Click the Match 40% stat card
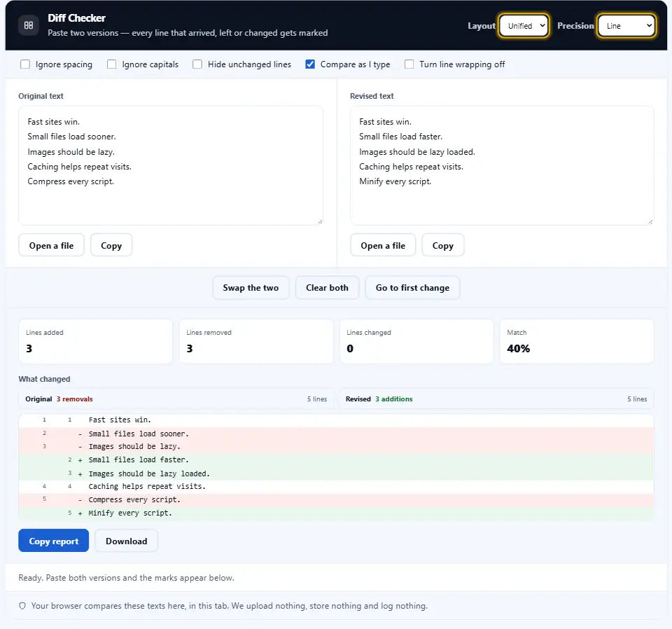 577,341
